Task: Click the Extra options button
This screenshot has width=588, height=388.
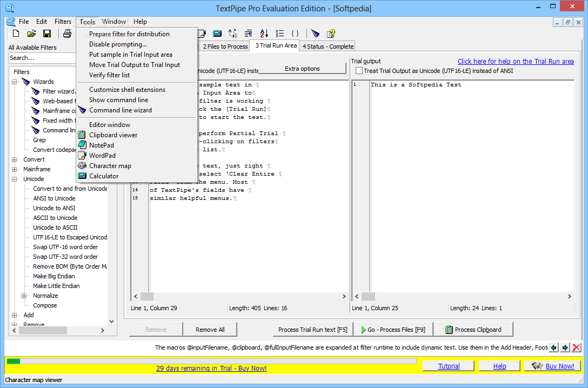Action: (x=302, y=69)
